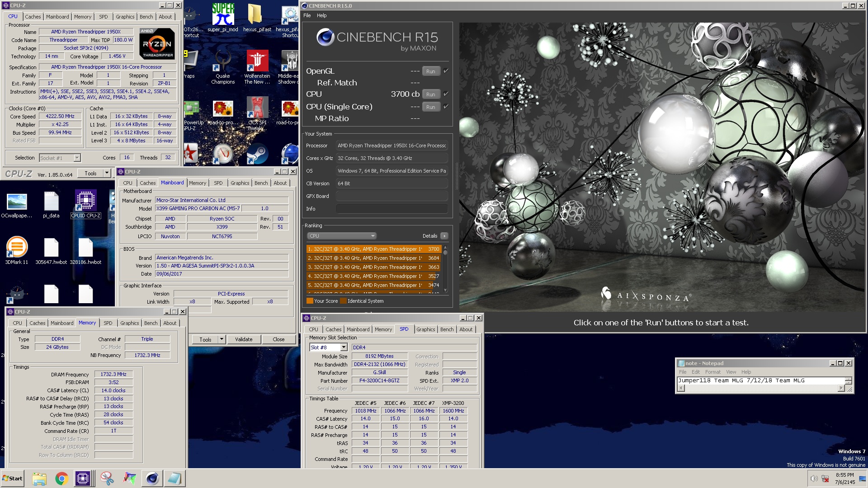Open File Explorer from the taskbar
The height and width of the screenshot is (488, 868).
39,479
